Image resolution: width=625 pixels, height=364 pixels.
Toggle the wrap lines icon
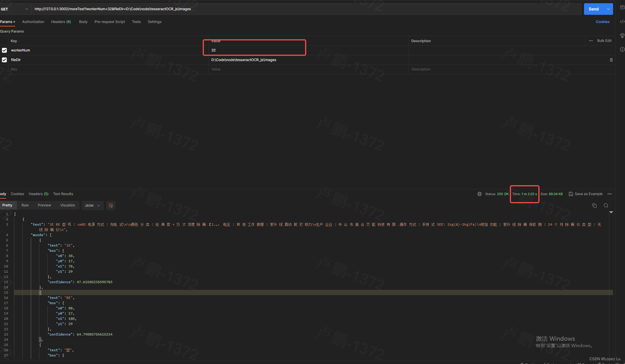tap(111, 206)
